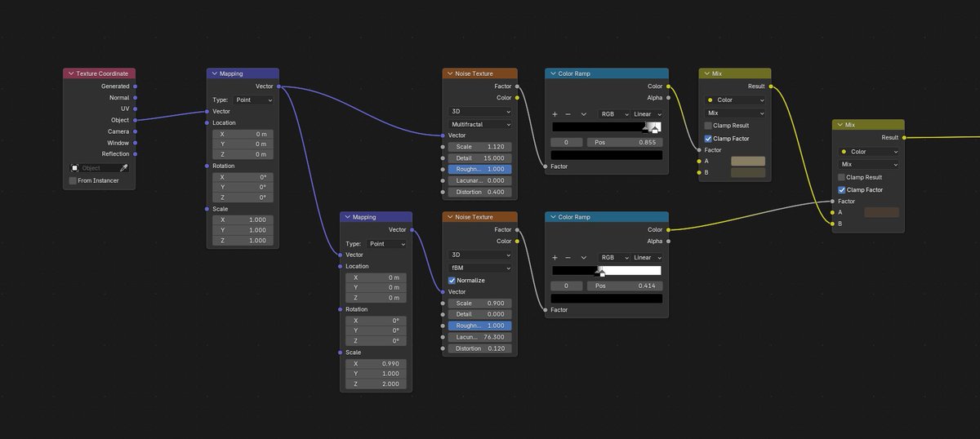This screenshot has height=439, width=980.
Task: Click the lower Color Ramp gradient bar
Action: point(607,271)
